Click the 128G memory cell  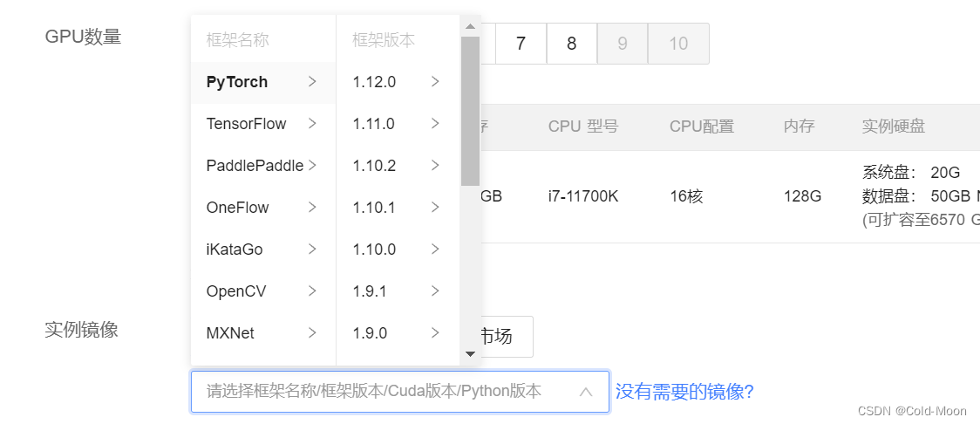click(802, 197)
